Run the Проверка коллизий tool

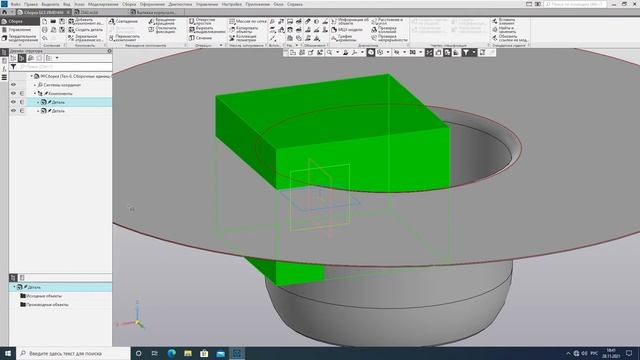coord(384,30)
